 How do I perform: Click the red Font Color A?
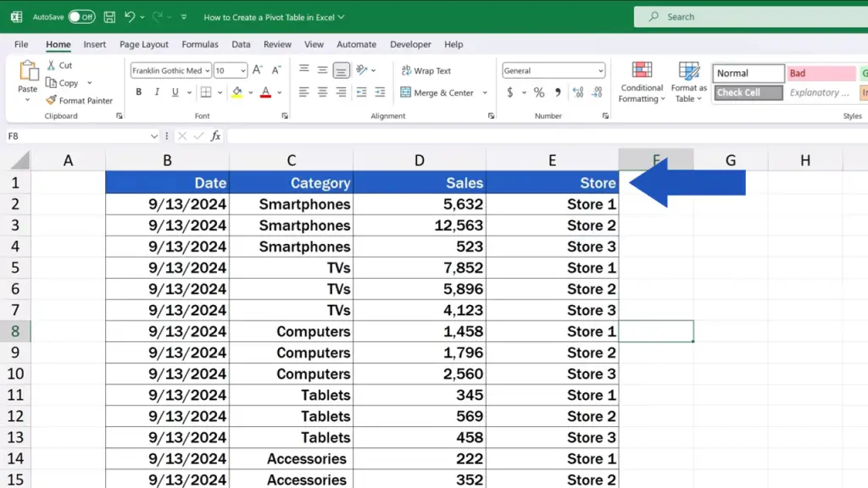point(265,92)
